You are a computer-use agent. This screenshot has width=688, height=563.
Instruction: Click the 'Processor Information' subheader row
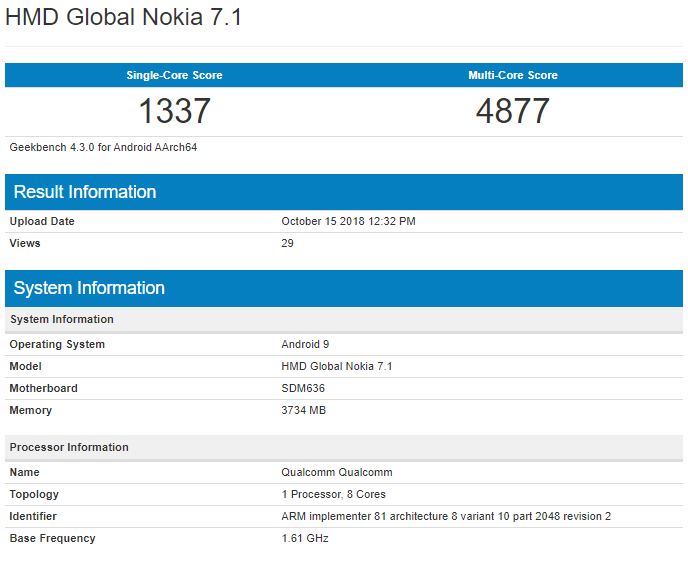click(x=344, y=448)
